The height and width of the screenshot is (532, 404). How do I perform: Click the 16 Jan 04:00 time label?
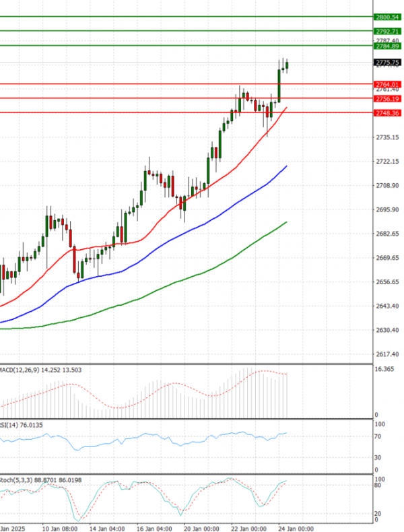[x=154, y=529]
